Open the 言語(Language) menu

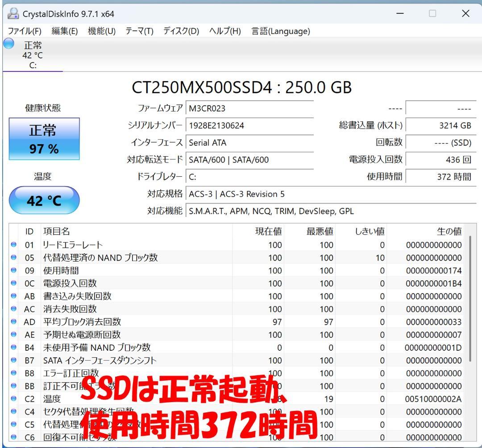tap(282, 31)
